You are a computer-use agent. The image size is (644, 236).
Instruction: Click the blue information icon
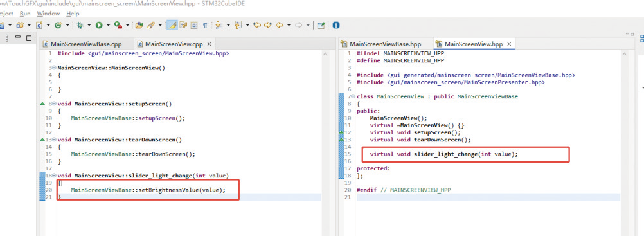(x=336, y=25)
